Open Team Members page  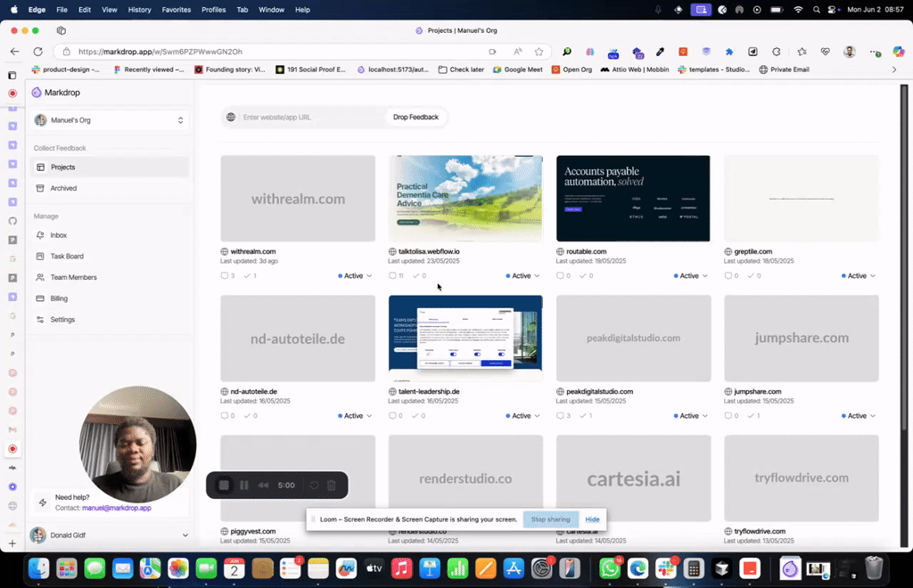pyautogui.click(x=110, y=277)
